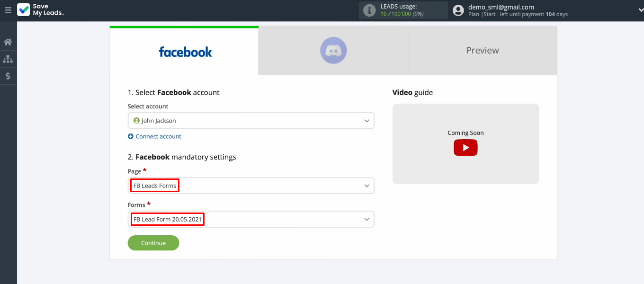The height and width of the screenshot is (284, 644).
Task: Play the video guide YouTube button
Action: click(465, 148)
